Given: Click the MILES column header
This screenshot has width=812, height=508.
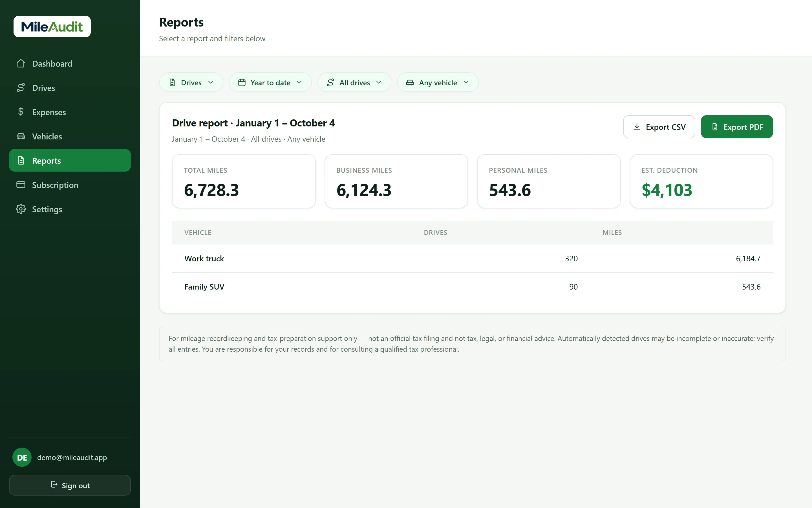Looking at the screenshot, I should coord(612,233).
